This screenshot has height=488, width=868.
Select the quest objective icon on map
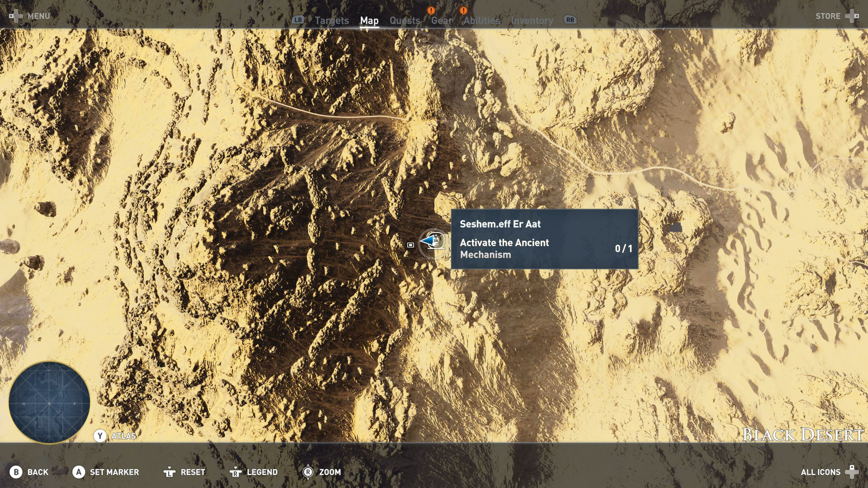(x=437, y=241)
